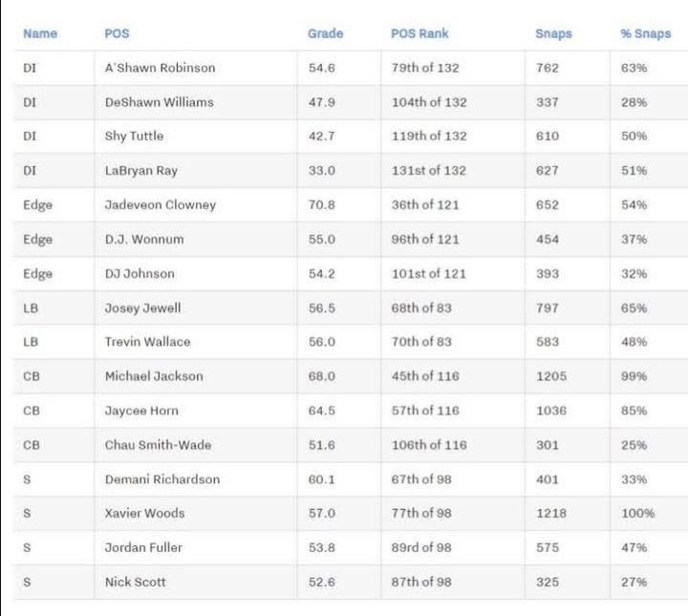Viewport: 688px width, 616px height.
Task: Sort table by Grade column header
Action: coord(325,33)
